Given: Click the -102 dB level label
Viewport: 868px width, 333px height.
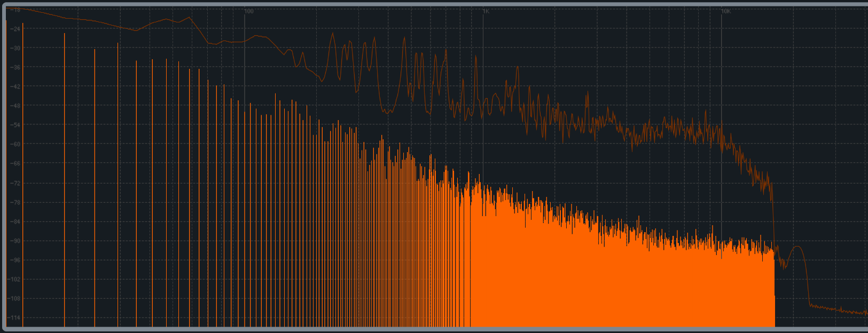Looking at the screenshot, I should tap(15, 279).
